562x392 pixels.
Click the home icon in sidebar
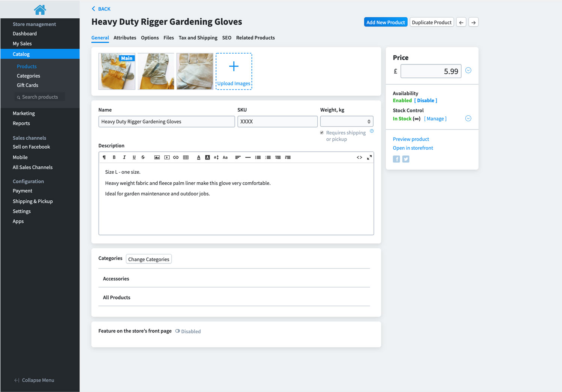[40, 9]
